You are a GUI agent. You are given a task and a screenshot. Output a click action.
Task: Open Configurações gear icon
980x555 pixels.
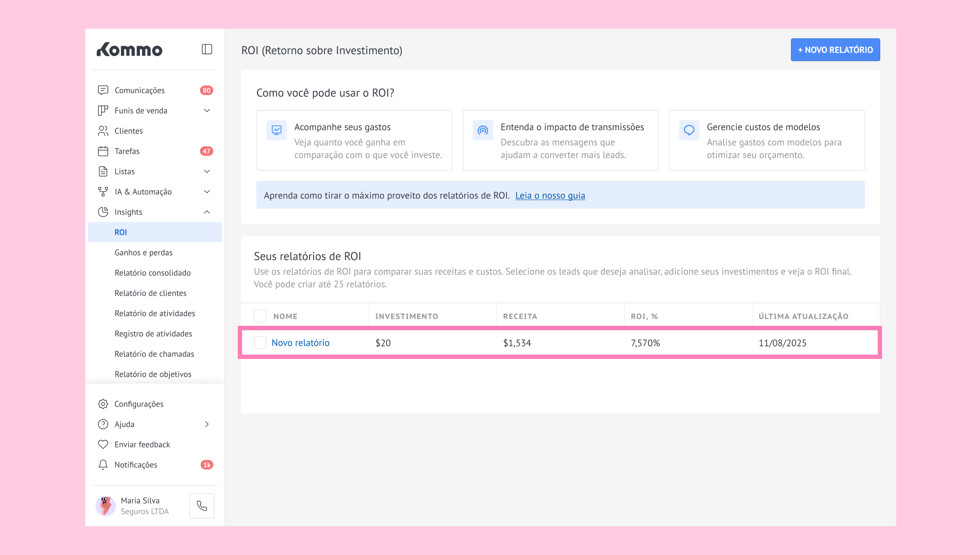[x=103, y=404]
